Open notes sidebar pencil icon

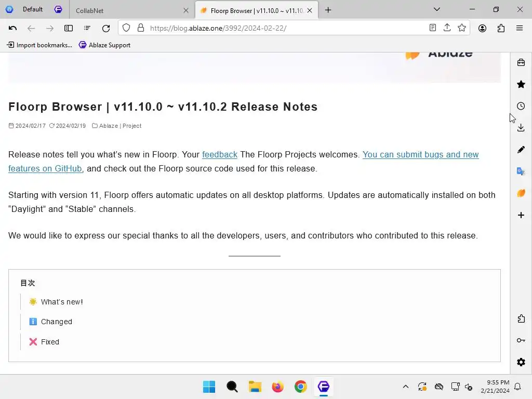pos(521,150)
